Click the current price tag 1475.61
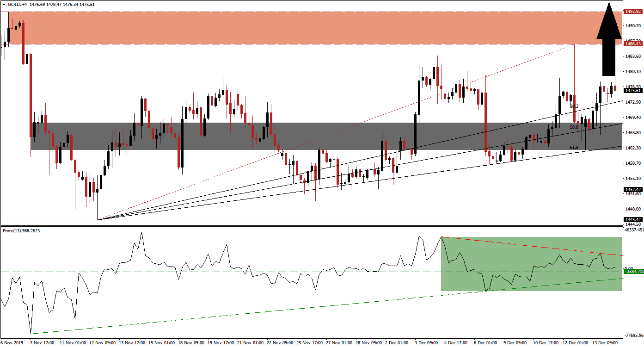Image resolution: width=644 pixels, height=348 pixels. (x=633, y=91)
